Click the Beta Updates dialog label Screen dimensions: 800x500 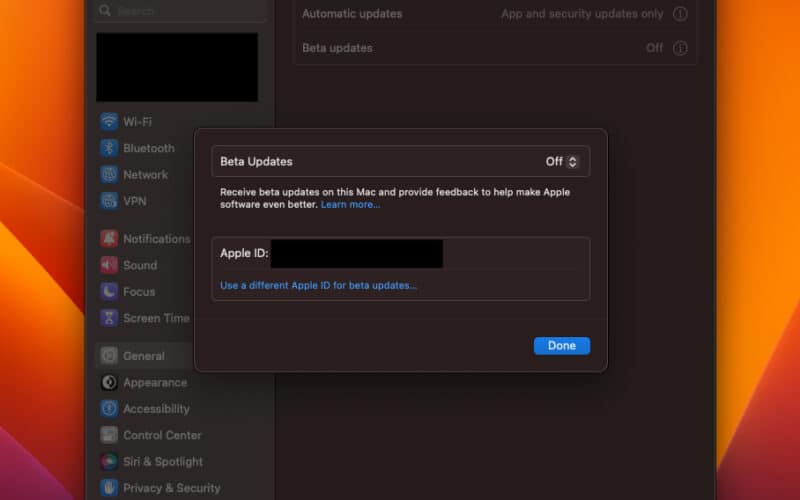tap(256, 162)
